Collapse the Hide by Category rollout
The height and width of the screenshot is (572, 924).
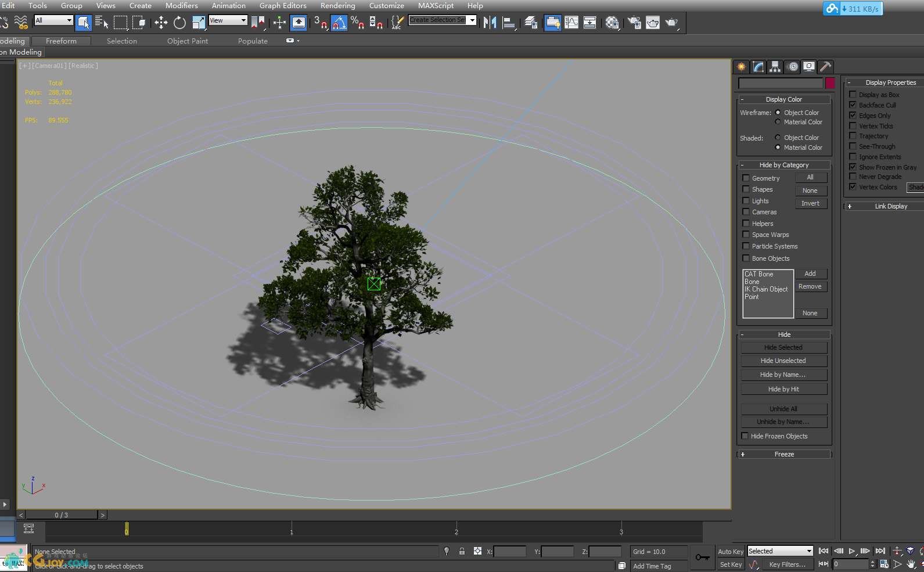[x=784, y=165]
